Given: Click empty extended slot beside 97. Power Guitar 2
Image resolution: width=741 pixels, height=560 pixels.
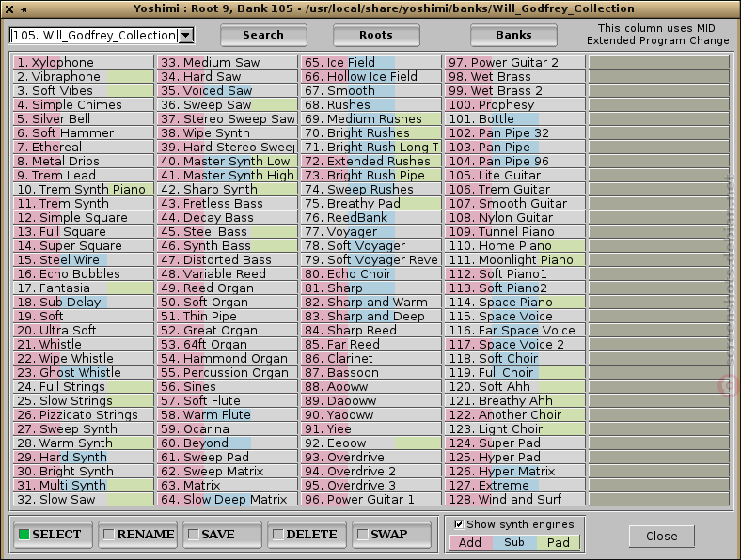Looking at the screenshot, I should click(x=659, y=62).
